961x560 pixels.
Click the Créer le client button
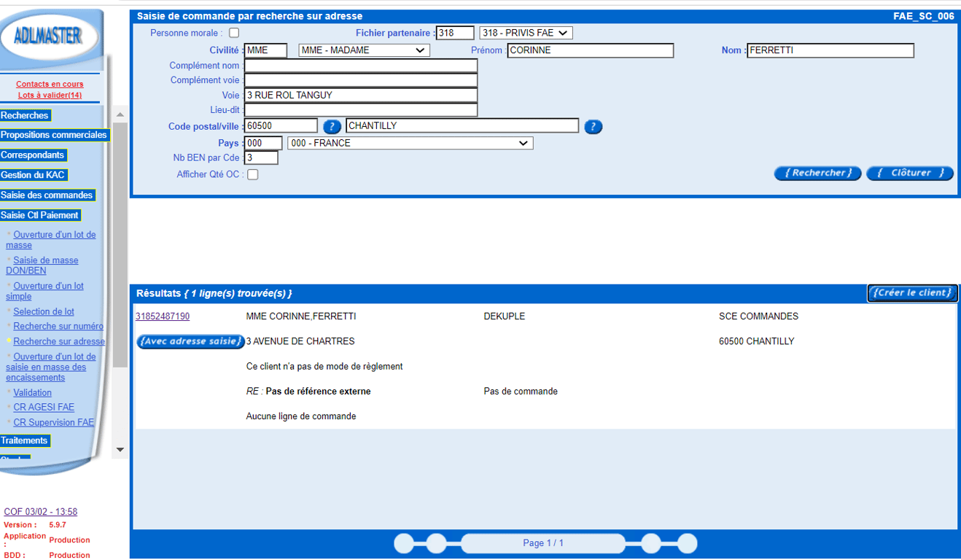pos(912,293)
